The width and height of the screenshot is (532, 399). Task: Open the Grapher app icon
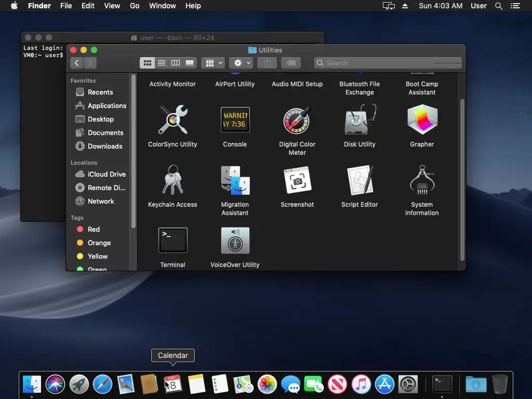tap(422, 119)
